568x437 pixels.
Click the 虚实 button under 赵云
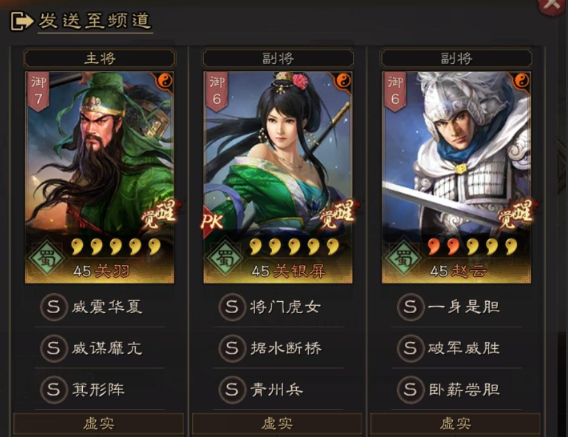click(455, 423)
